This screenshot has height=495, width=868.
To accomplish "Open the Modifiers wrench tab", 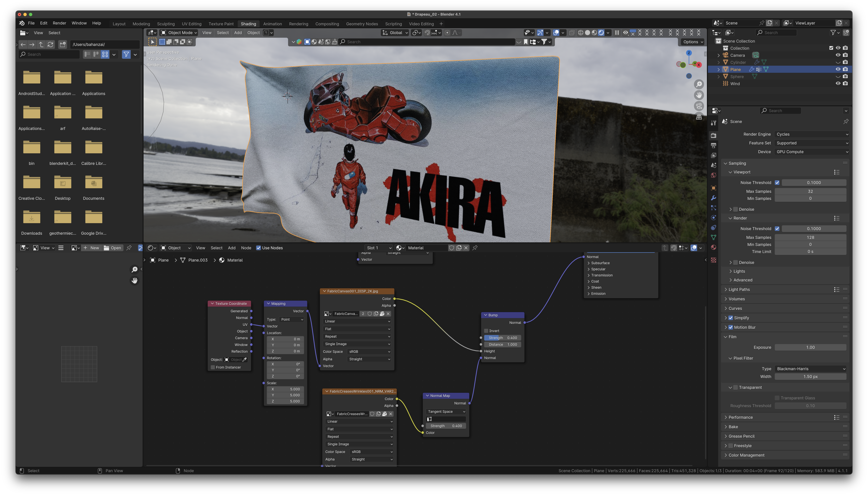I will [713, 198].
